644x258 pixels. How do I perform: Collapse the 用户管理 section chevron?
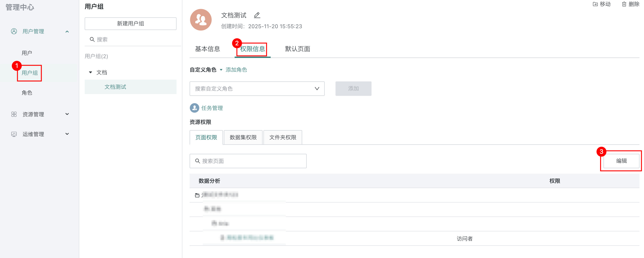[67, 32]
